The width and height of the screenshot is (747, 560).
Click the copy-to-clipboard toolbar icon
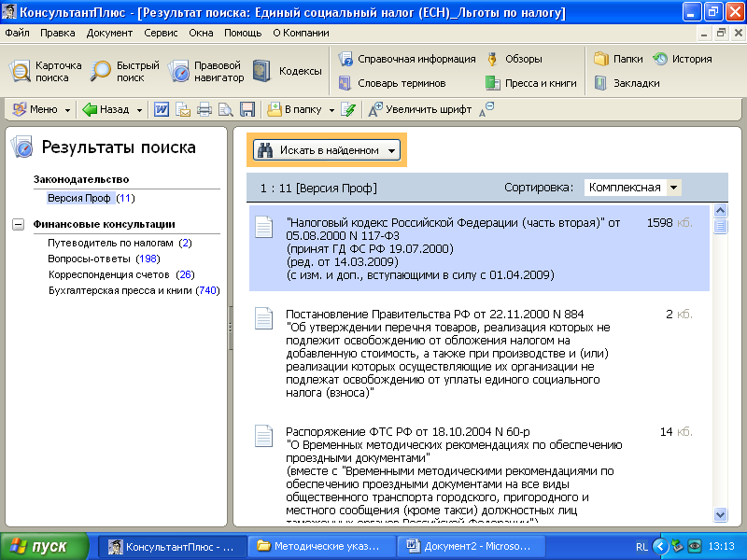pyautogui.click(x=183, y=109)
